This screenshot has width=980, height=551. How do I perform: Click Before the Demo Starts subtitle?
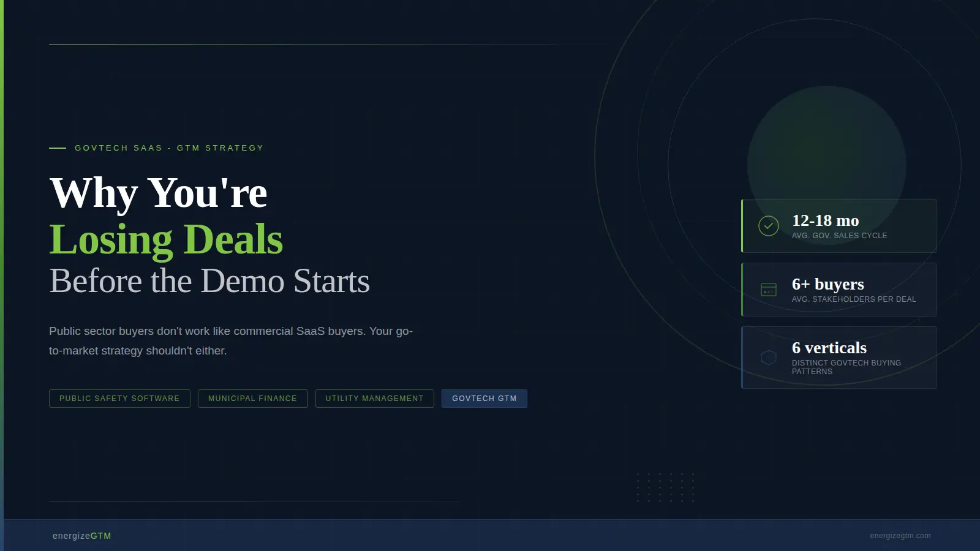coord(209,281)
